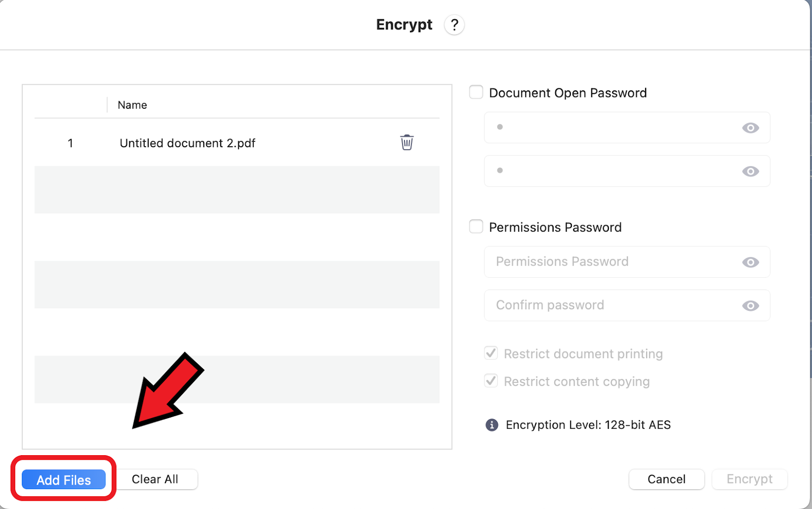
Task: Focus the first Document Open Password field
Action: [609, 128]
